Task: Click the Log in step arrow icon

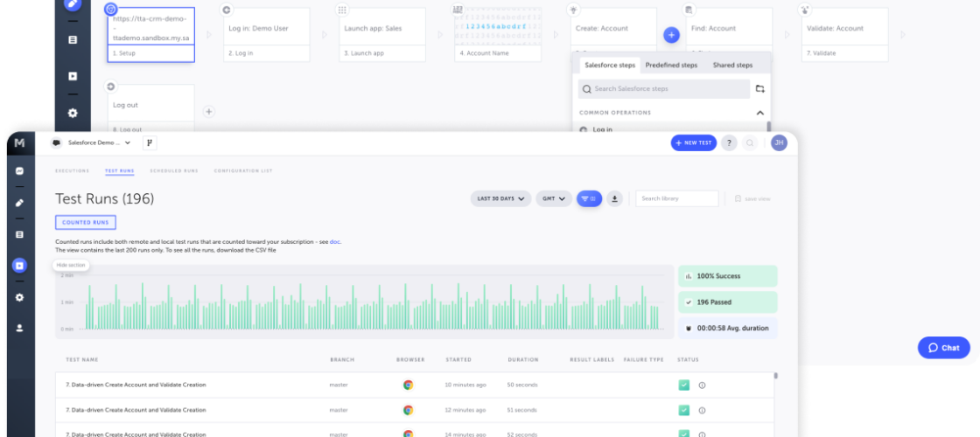Action: 227,10
